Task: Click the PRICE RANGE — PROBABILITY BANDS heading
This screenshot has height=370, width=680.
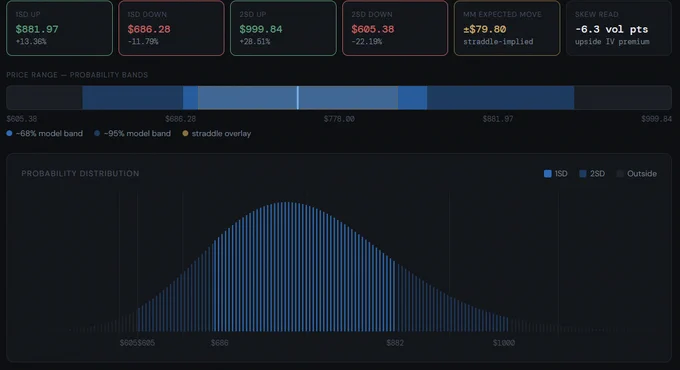Action: point(77,75)
